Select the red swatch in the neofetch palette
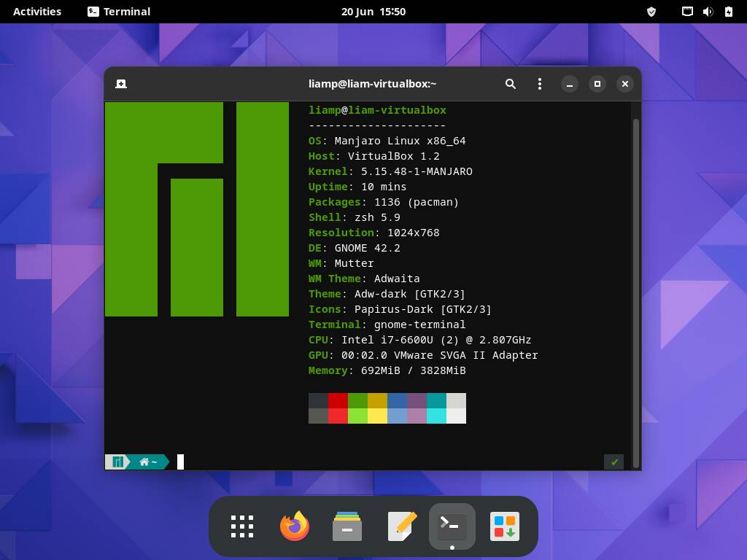 tap(336, 400)
